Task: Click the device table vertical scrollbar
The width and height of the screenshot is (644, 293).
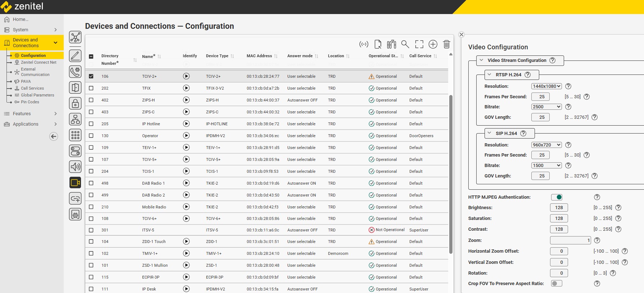Action: tap(451, 174)
